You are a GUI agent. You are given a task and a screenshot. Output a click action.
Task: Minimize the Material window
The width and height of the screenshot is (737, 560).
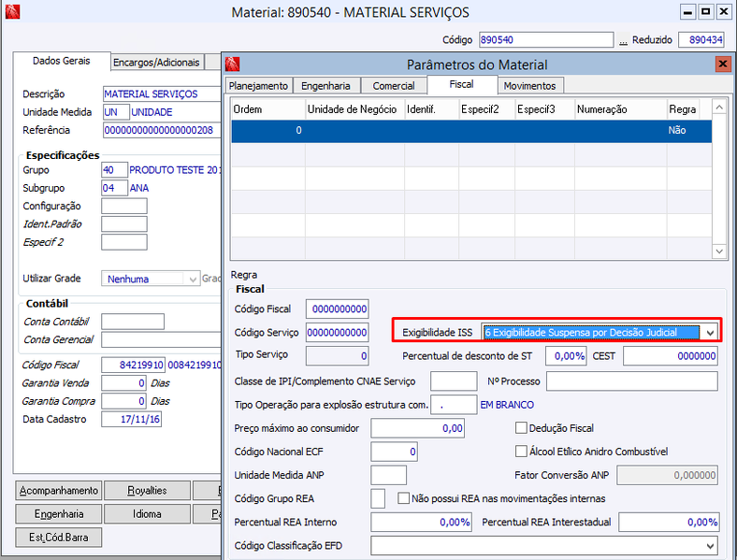(687, 12)
